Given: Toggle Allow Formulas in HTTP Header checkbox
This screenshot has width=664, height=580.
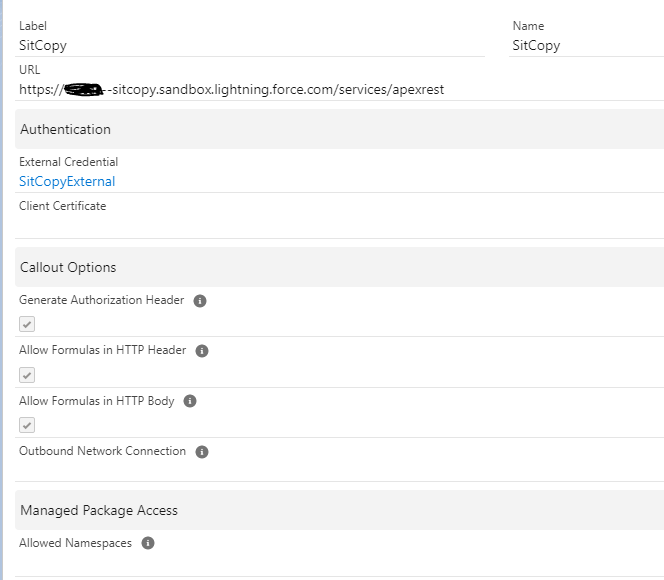Looking at the screenshot, I should (27, 375).
